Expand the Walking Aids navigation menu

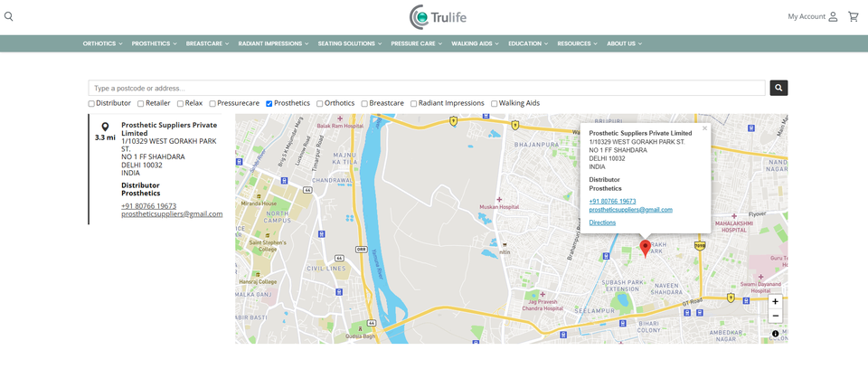tap(475, 43)
